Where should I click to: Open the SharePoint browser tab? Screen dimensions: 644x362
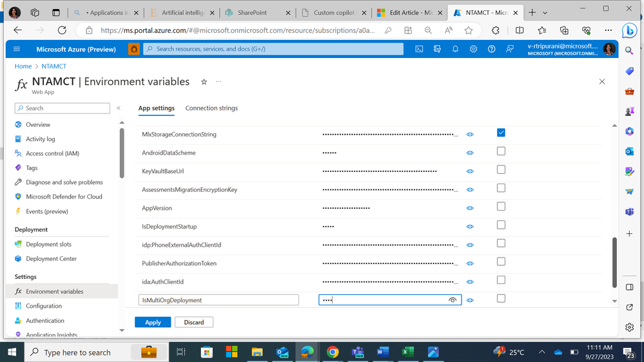tap(257, 13)
